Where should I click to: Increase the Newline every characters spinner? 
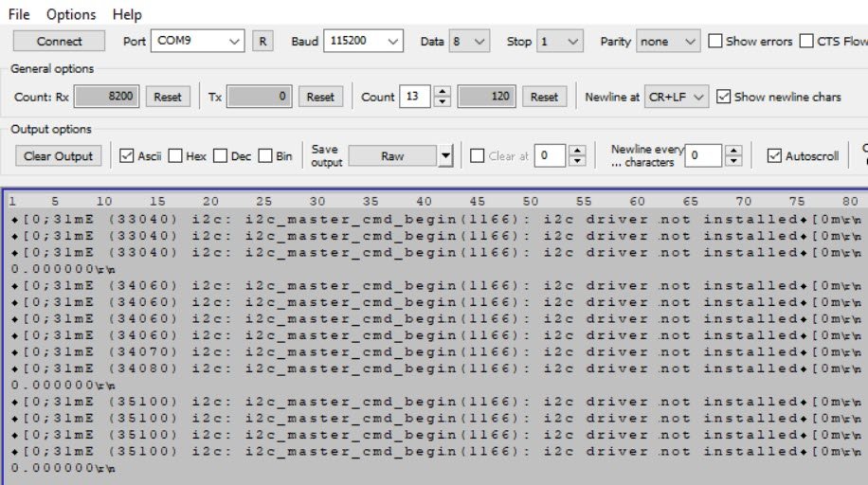click(732, 151)
